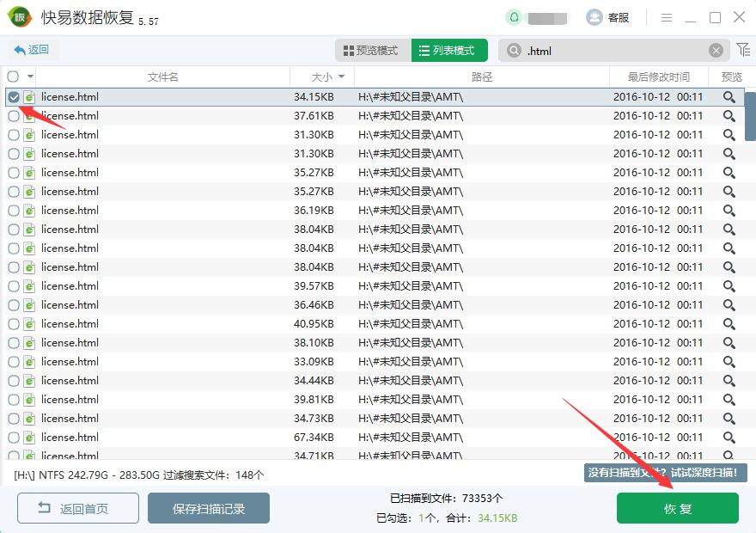
Task: Preview the 38.10KB license.html file
Action: (729, 342)
